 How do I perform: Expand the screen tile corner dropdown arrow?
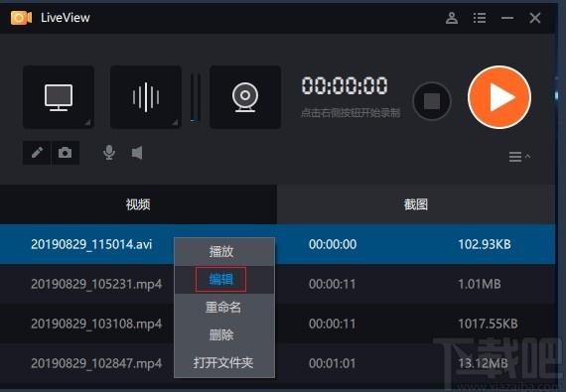(87, 123)
